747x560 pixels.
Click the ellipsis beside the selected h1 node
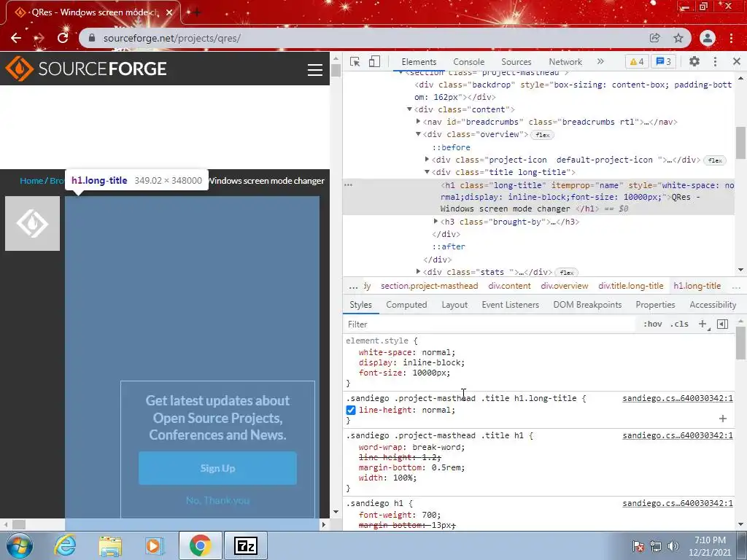pos(348,184)
